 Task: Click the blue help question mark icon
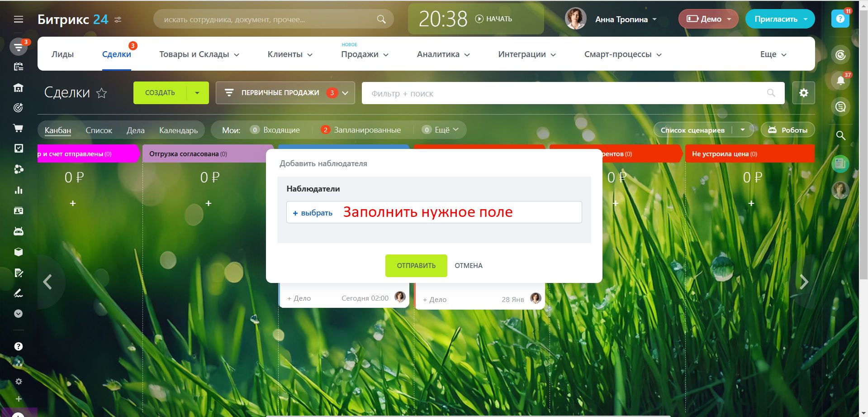click(x=840, y=19)
